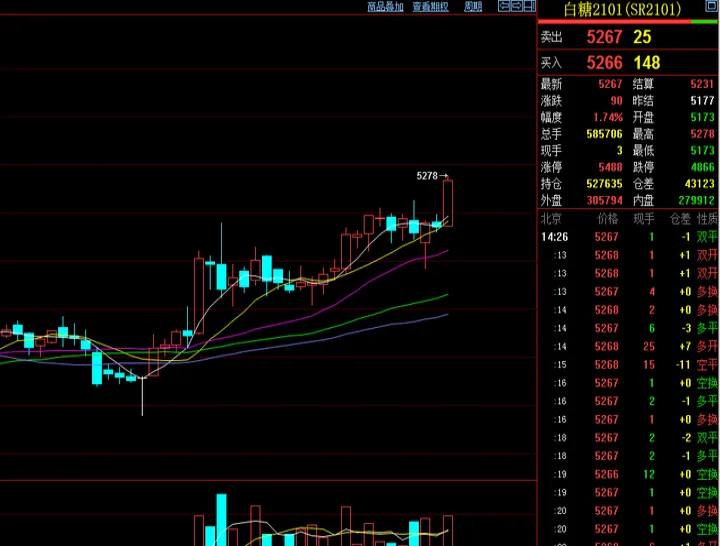Click the 卖出 ask price 5267

pyautogui.click(x=604, y=38)
